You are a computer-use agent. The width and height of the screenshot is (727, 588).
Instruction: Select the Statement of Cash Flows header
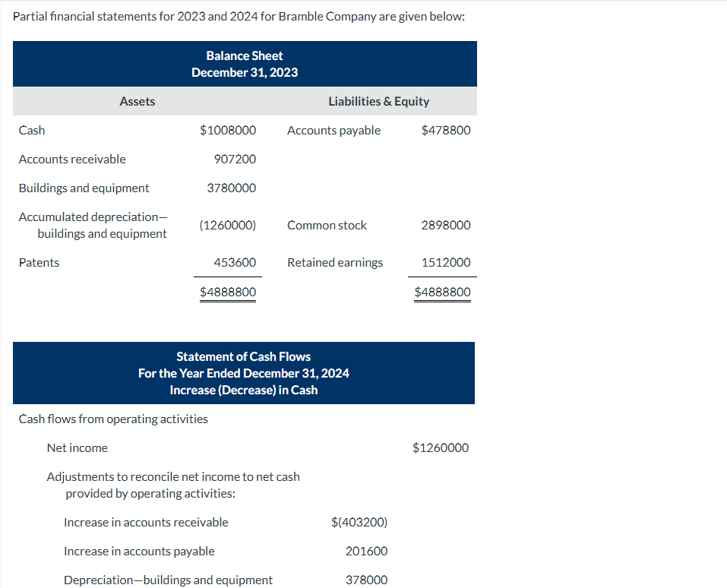pos(243,372)
